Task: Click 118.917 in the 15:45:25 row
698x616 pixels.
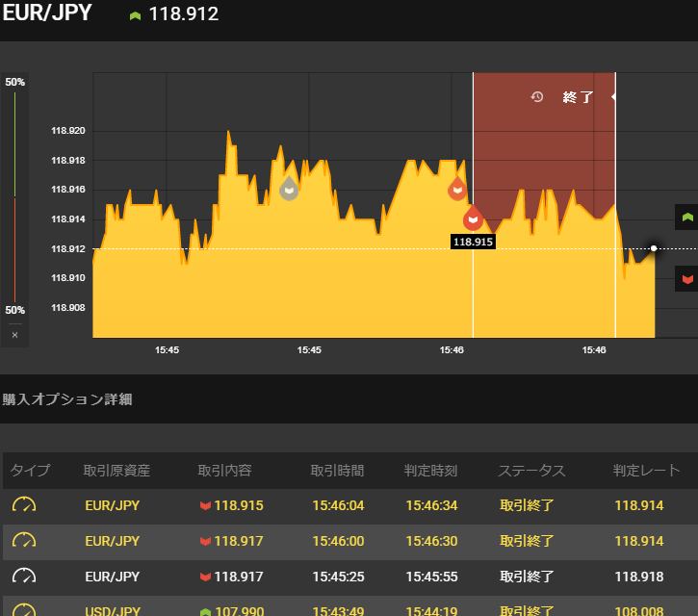Action: (239, 577)
